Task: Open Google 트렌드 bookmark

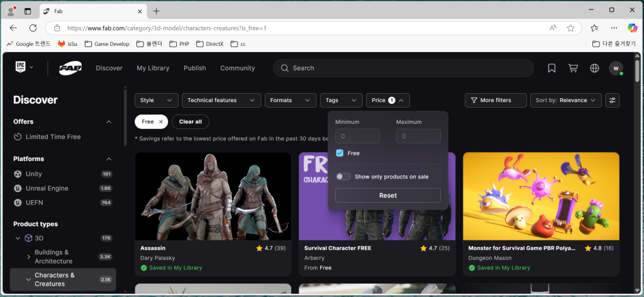Action: click(x=29, y=43)
